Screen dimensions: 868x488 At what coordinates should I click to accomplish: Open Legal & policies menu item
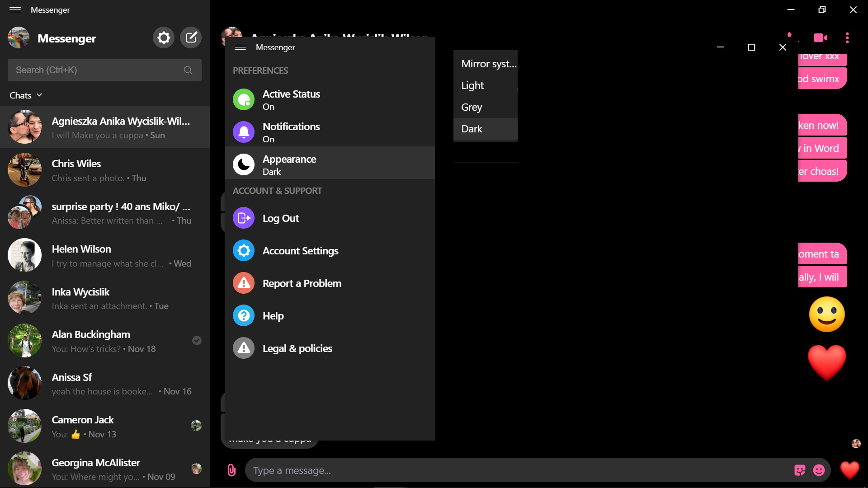pyautogui.click(x=297, y=347)
